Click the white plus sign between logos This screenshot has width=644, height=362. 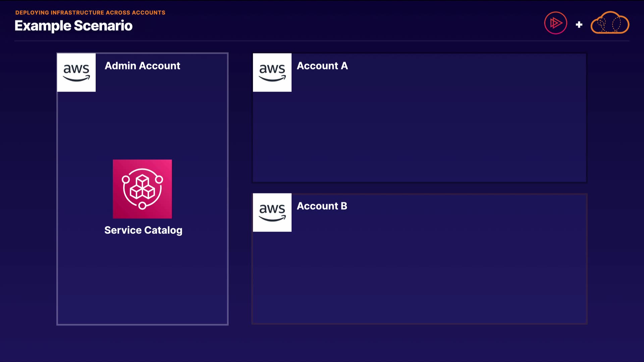click(x=579, y=24)
